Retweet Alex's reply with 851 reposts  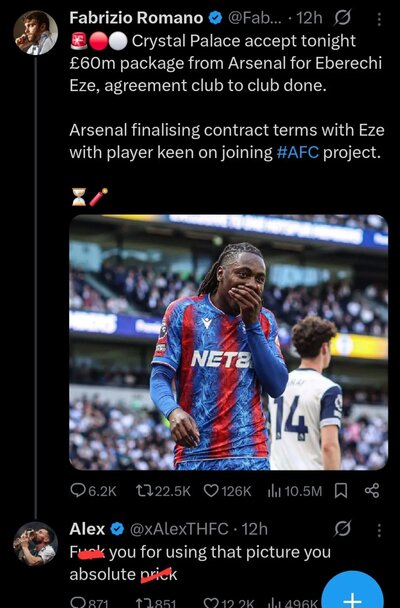(156, 603)
